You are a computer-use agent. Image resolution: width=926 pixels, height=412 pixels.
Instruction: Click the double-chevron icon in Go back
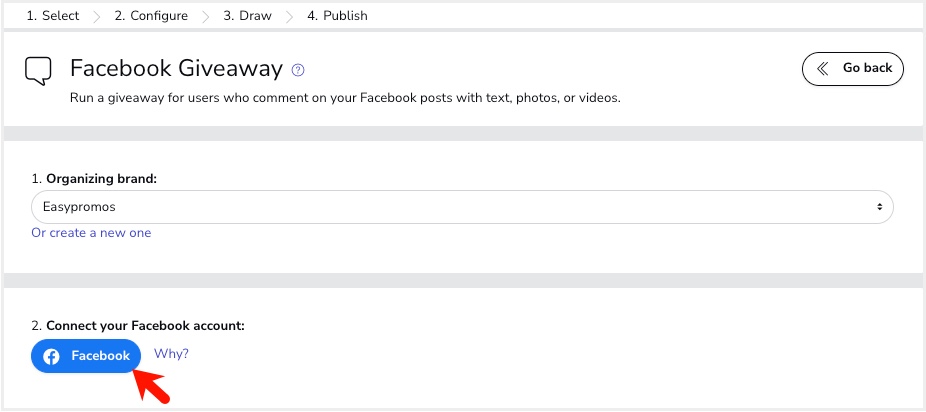(823, 69)
